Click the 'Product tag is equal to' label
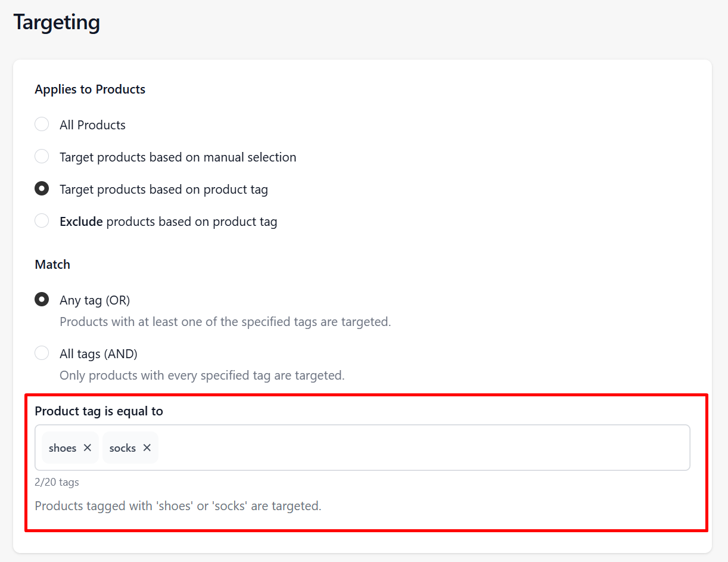This screenshot has width=728, height=562. pos(99,411)
